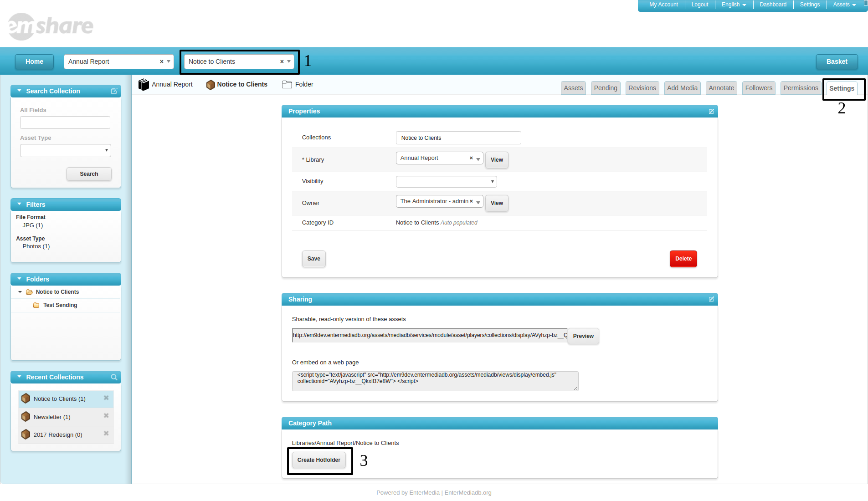Click the Logout link
The height and width of the screenshot is (501, 868).
click(699, 5)
